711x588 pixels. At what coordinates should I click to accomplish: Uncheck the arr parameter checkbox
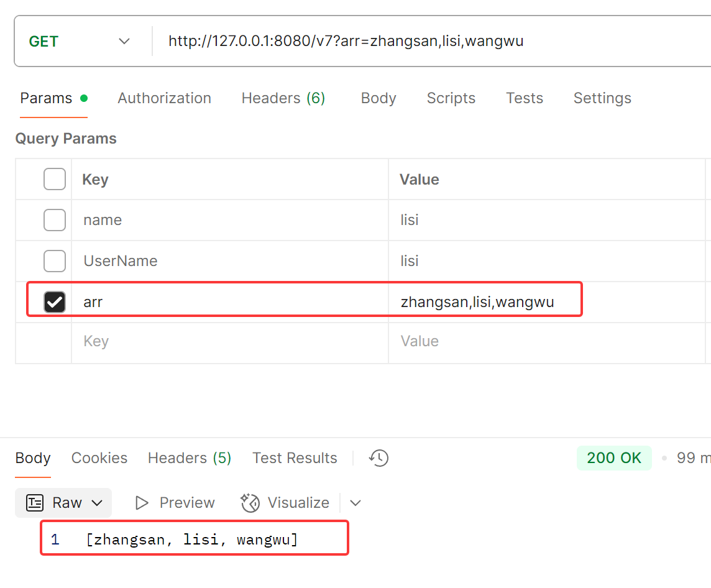point(55,302)
